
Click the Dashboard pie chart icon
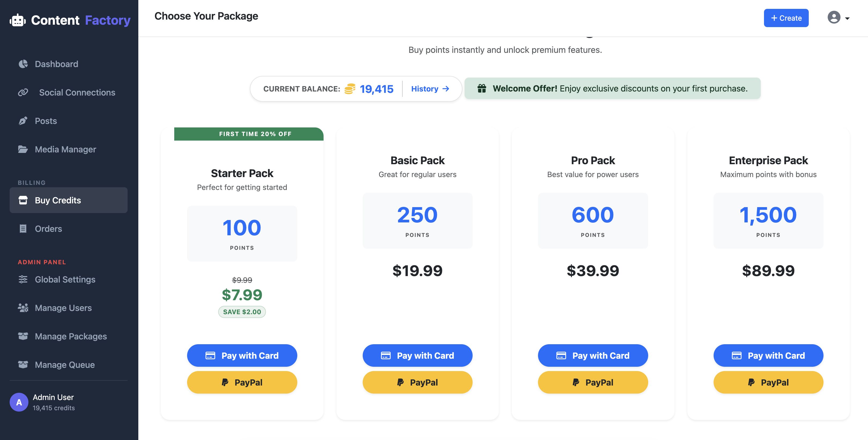[x=23, y=64]
